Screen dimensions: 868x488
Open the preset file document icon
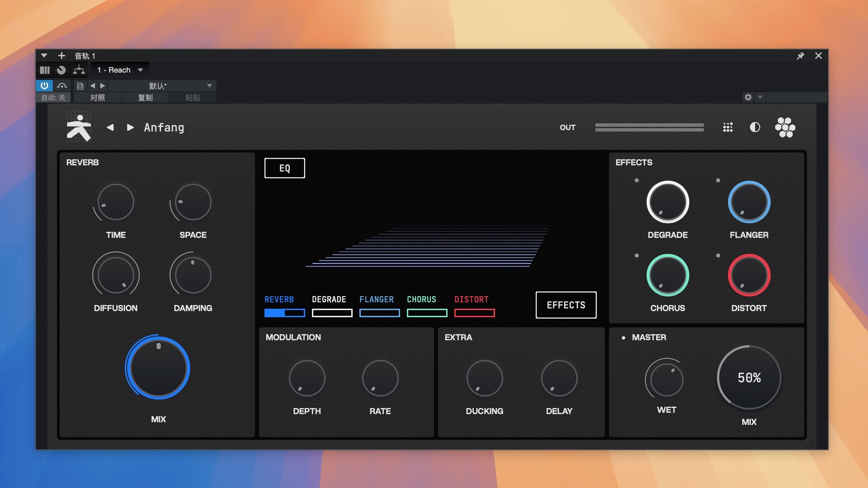tap(80, 86)
